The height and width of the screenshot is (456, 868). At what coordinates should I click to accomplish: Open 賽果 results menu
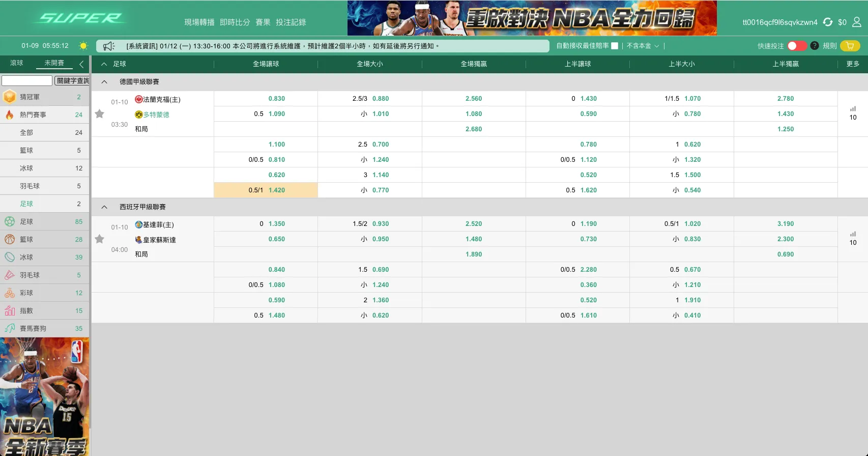pyautogui.click(x=263, y=22)
